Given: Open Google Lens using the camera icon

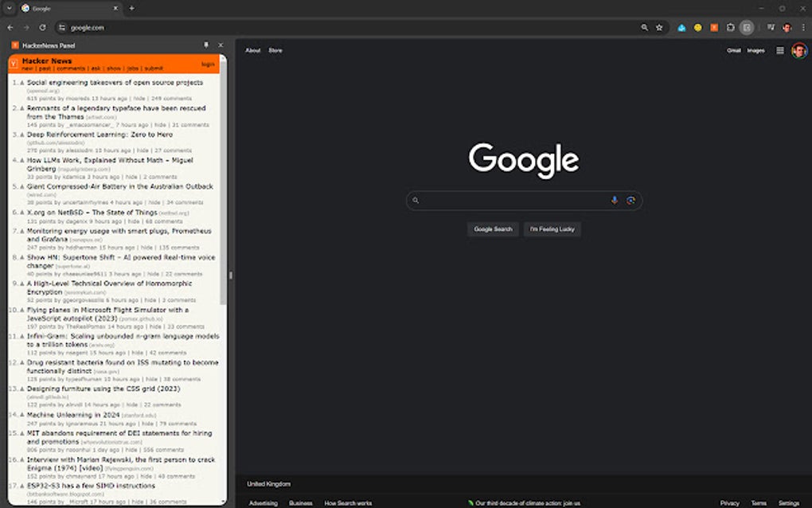Looking at the screenshot, I should click(x=632, y=200).
